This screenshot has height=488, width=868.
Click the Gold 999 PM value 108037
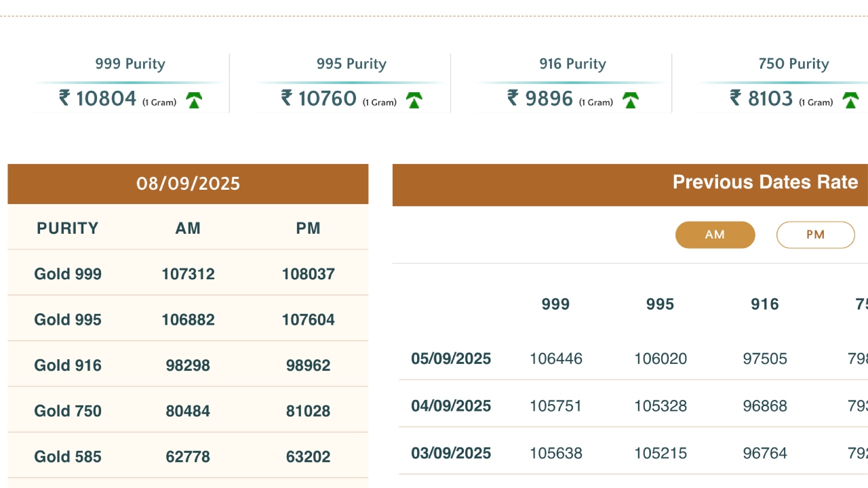tap(309, 274)
